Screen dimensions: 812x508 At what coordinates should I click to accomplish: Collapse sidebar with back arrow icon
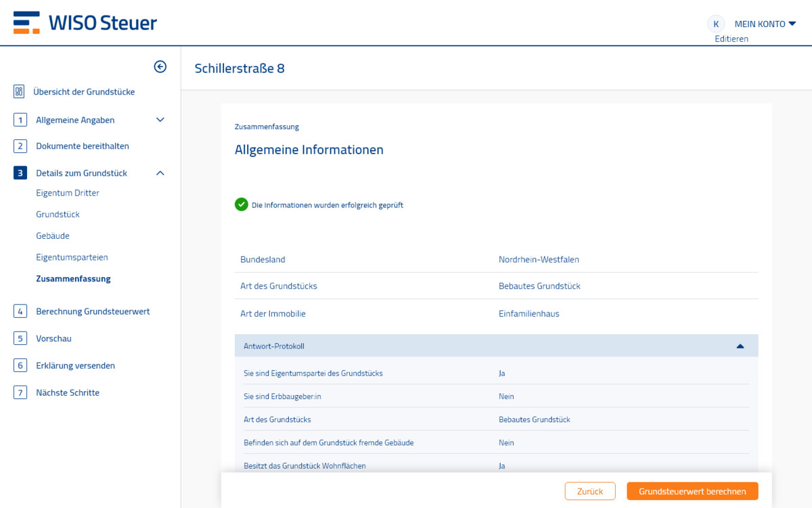tap(160, 66)
